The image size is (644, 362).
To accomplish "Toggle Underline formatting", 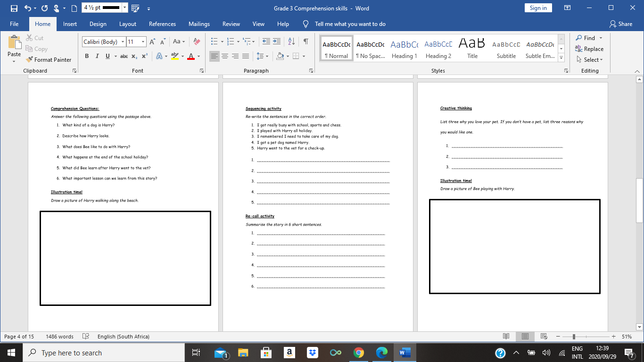I will [x=108, y=56].
